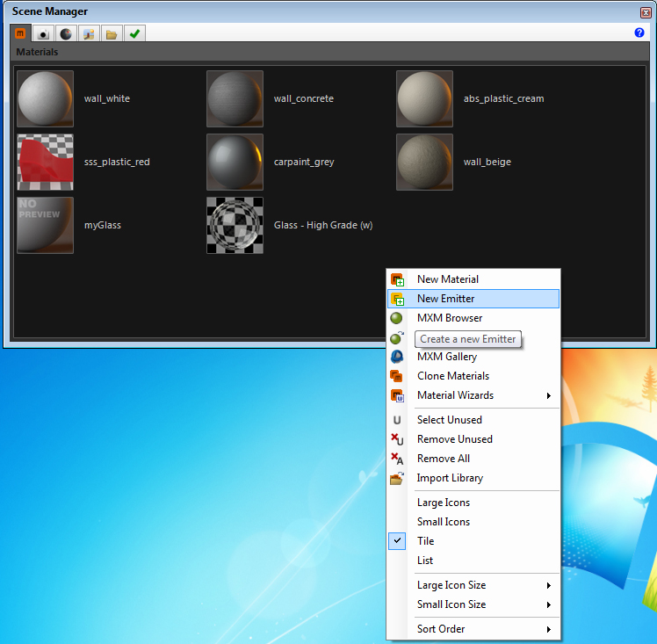Select the Tile view option text

(425, 541)
